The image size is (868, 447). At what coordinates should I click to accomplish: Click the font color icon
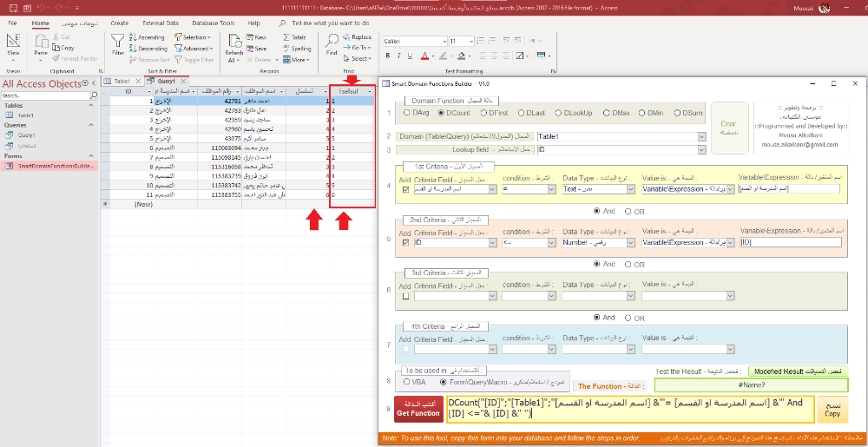(424, 56)
